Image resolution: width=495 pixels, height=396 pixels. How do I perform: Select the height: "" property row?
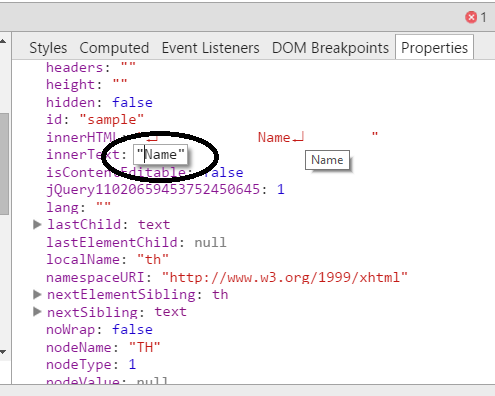87,85
